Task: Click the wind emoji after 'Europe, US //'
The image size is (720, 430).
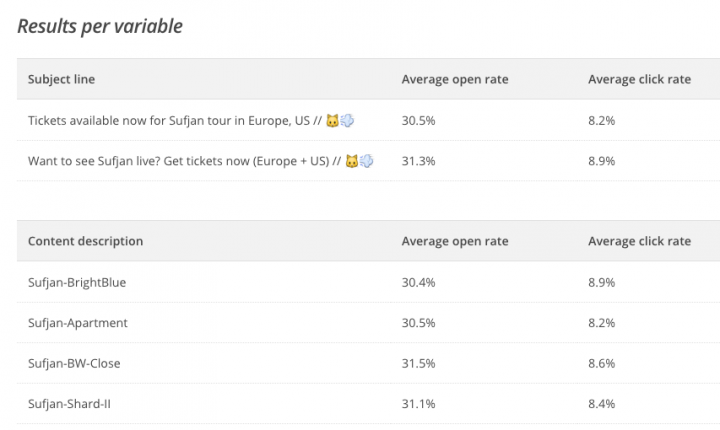Action: click(x=348, y=120)
